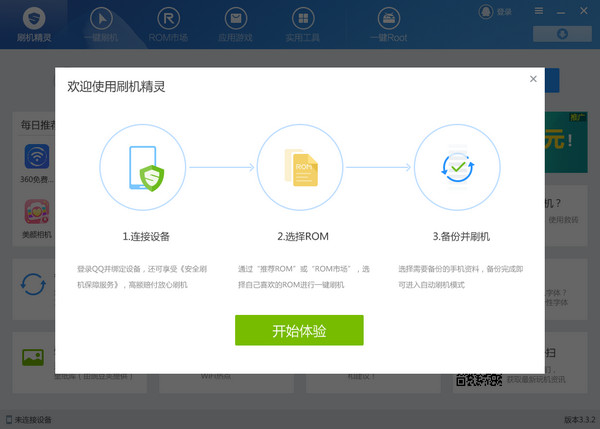The height and width of the screenshot is (429, 600).
Task: Minimize the application window
Action: (x=561, y=12)
